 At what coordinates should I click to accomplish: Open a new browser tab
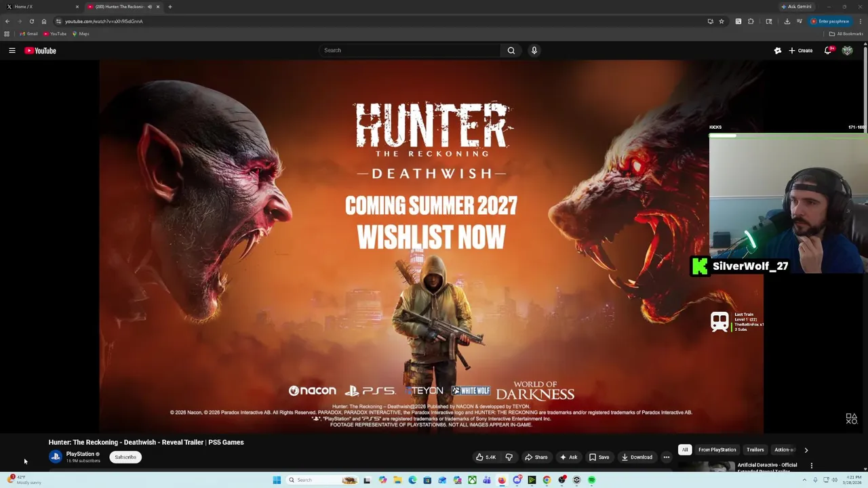pyautogui.click(x=170, y=7)
